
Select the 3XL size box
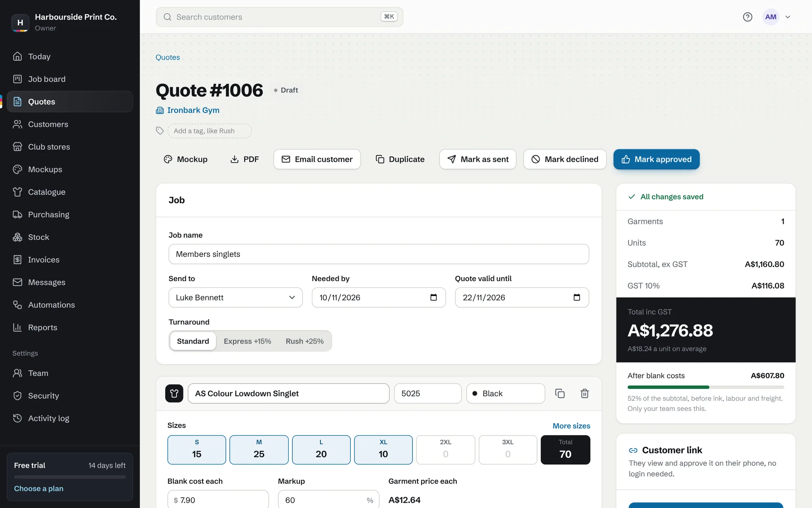508,449
